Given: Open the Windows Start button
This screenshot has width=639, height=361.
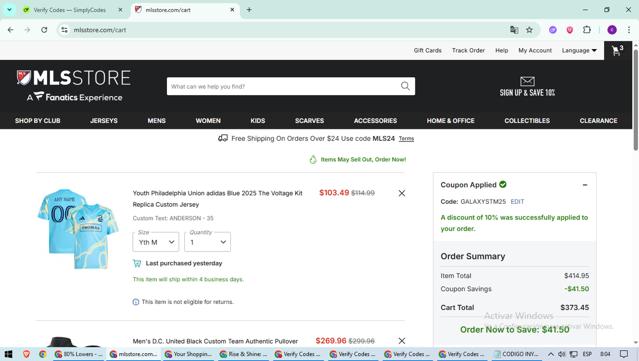Looking at the screenshot, I should coord(8,354).
